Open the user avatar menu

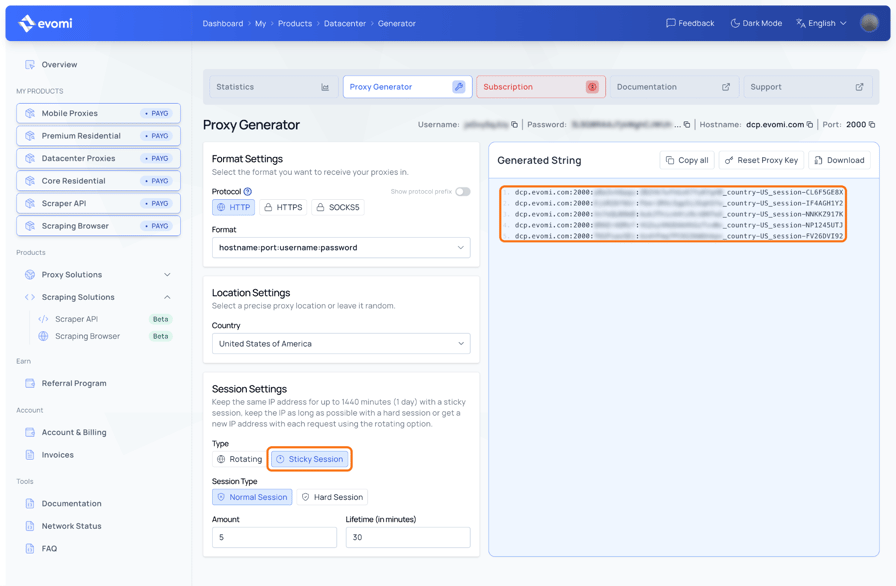(869, 23)
